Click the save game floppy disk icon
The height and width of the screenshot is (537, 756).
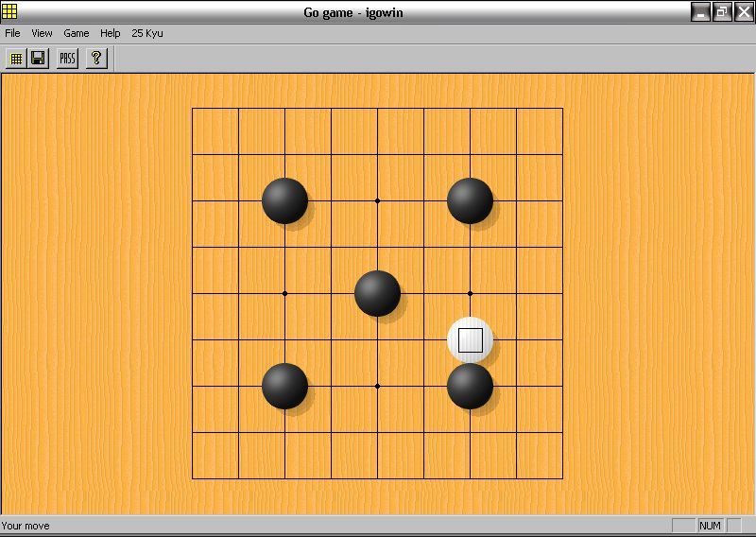click(38, 59)
